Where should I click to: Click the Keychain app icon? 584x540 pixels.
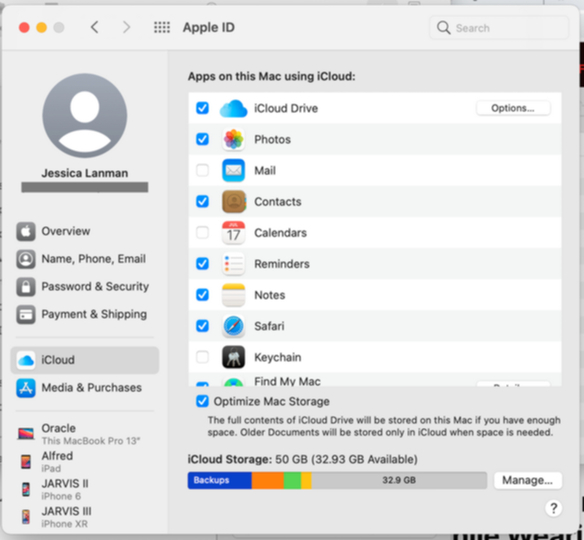pos(233,357)
